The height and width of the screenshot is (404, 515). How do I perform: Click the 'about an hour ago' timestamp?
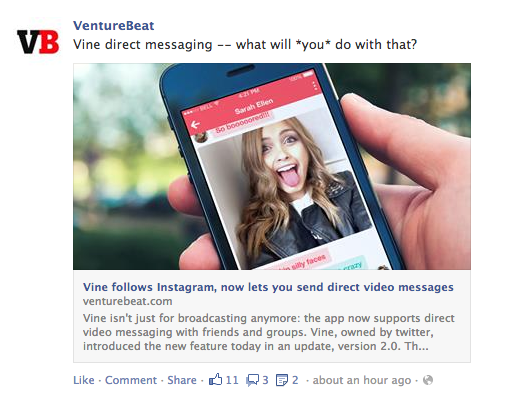362,380
